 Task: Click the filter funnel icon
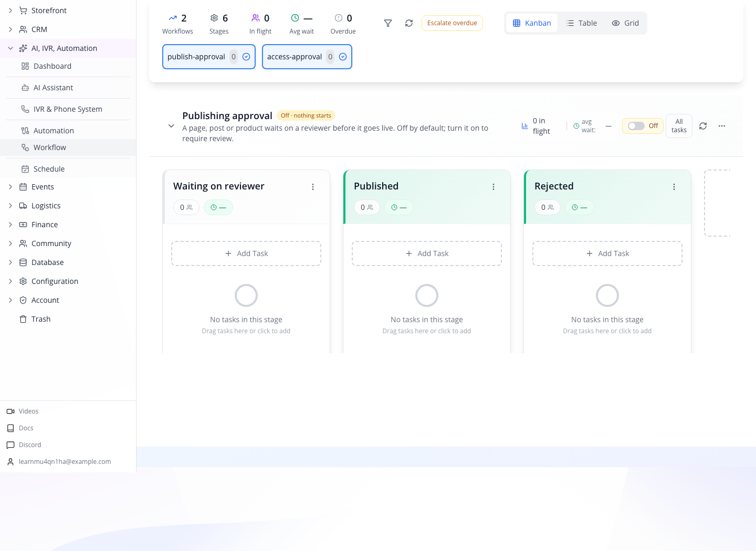[388, 23]
